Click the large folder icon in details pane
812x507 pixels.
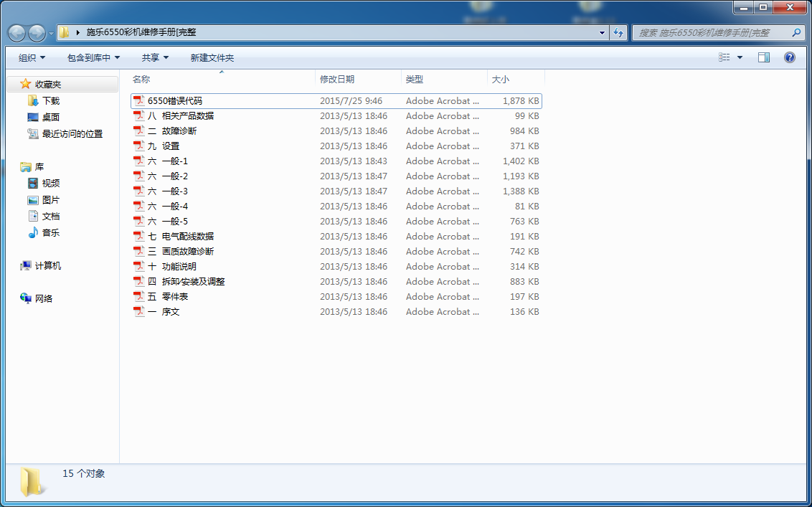(32, 482)
